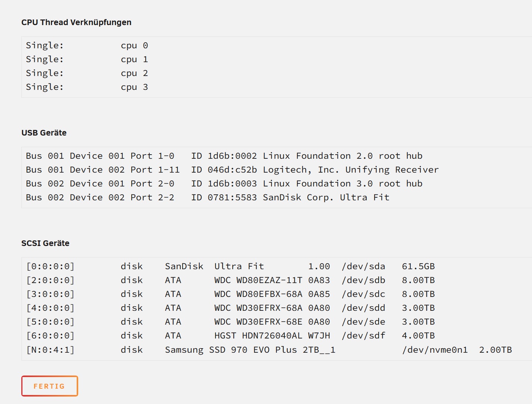Click the FERTIG button
532x404 pixels.
(50, 386)
